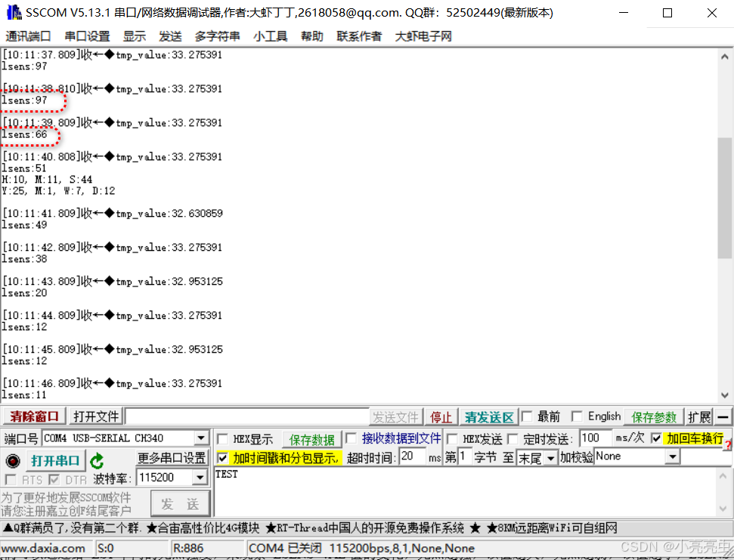Open the 通讯端口 menu

tap(28, 36)
